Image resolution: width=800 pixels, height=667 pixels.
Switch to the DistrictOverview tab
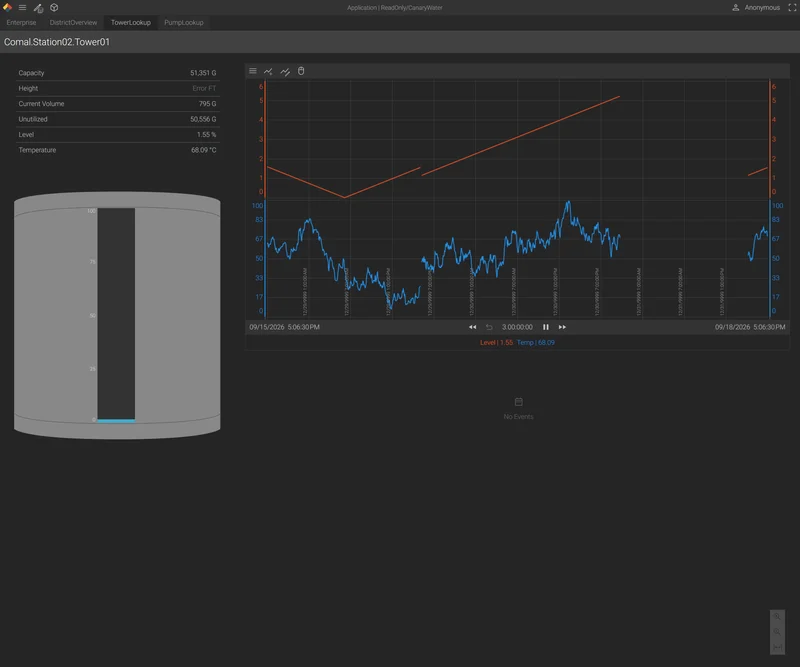(73, 22)
